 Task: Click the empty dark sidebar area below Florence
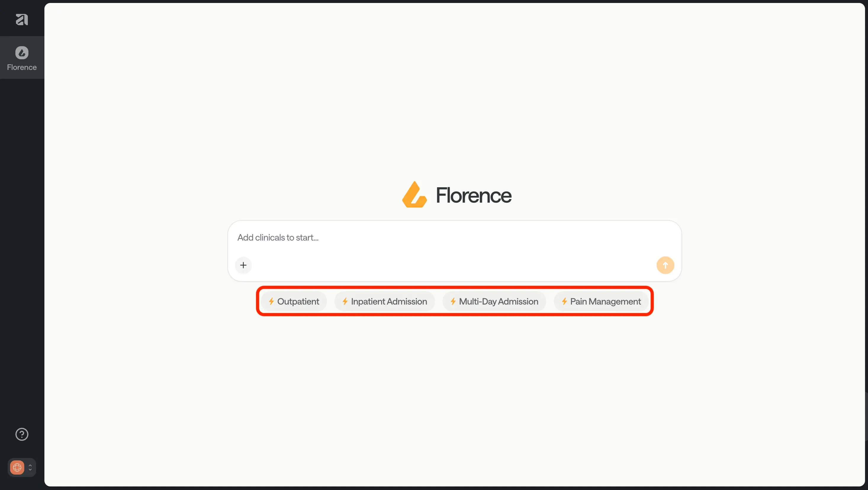click(22, 236)
